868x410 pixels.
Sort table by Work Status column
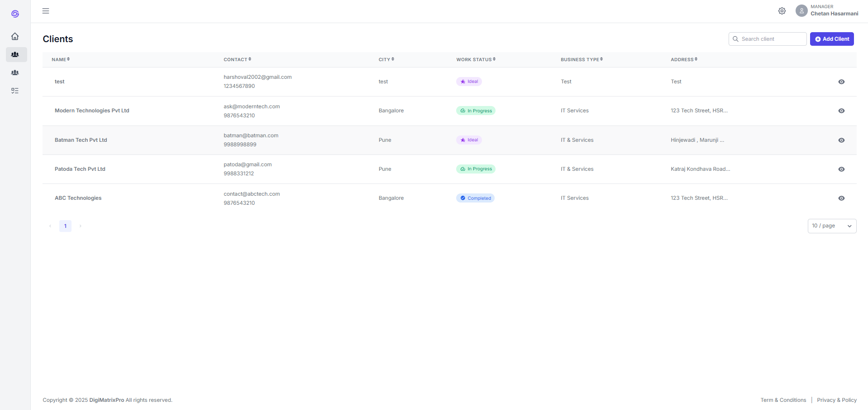pos(476,59)
